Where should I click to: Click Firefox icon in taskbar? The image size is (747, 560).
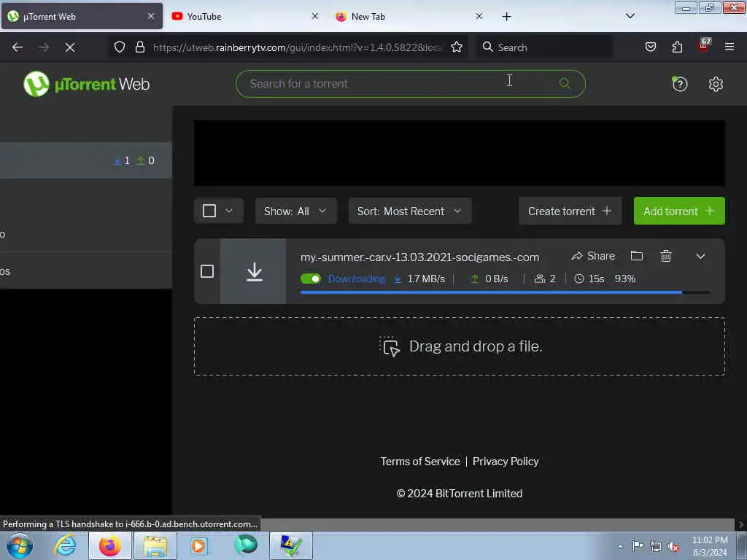[x=110, y=545]
